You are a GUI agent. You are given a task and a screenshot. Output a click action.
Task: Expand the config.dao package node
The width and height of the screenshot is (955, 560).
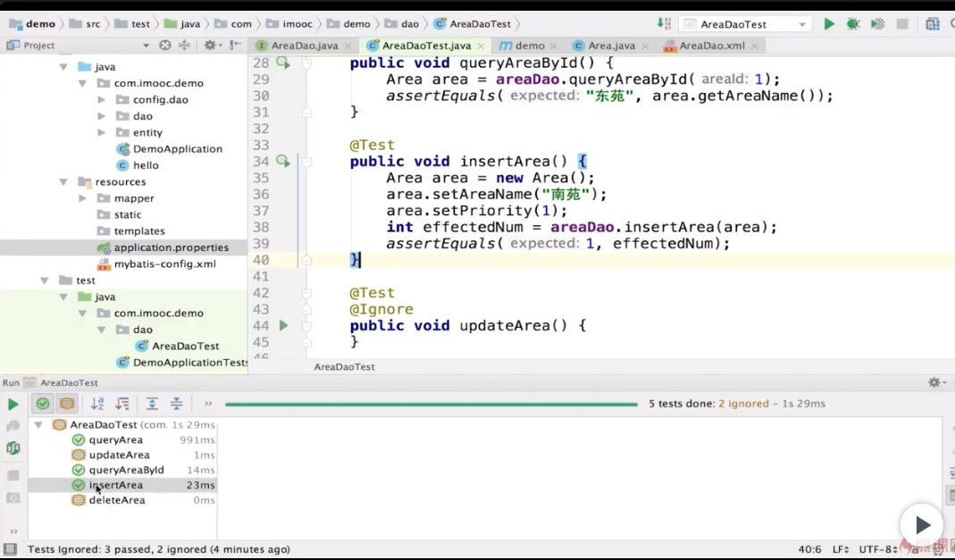coord(102,100)
